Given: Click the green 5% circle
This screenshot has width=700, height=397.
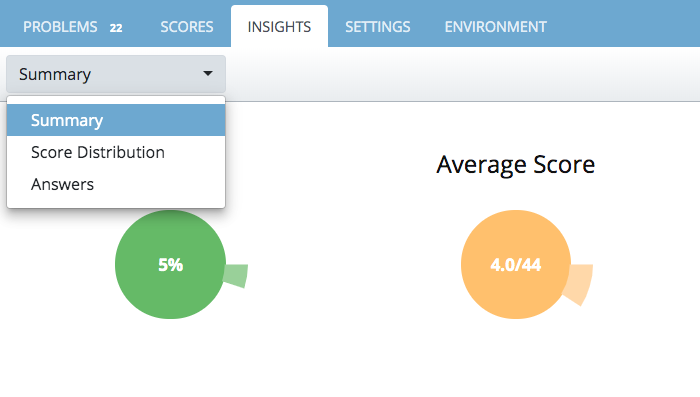Looking at the screenshot, I should point(170,264).
